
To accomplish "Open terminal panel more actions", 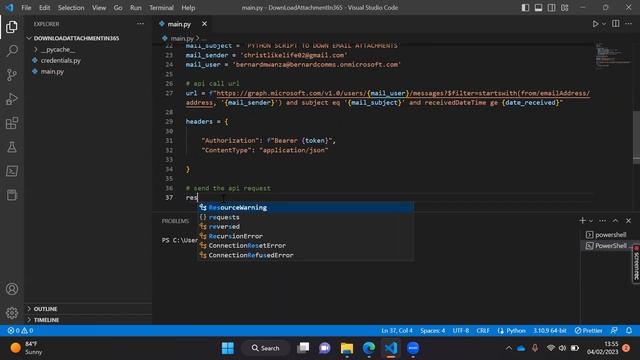I will click(x=602, y=220).
